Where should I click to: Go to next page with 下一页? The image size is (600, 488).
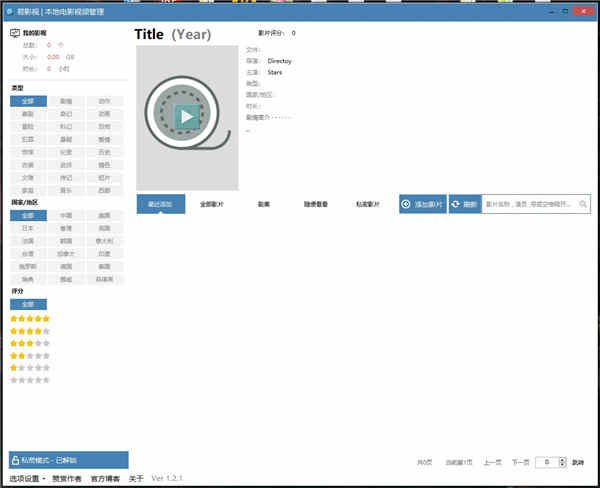click(521, 462)
